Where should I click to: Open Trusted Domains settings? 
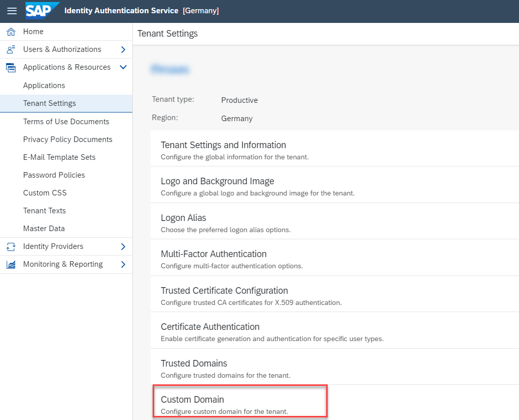click(x=335, y=367)
